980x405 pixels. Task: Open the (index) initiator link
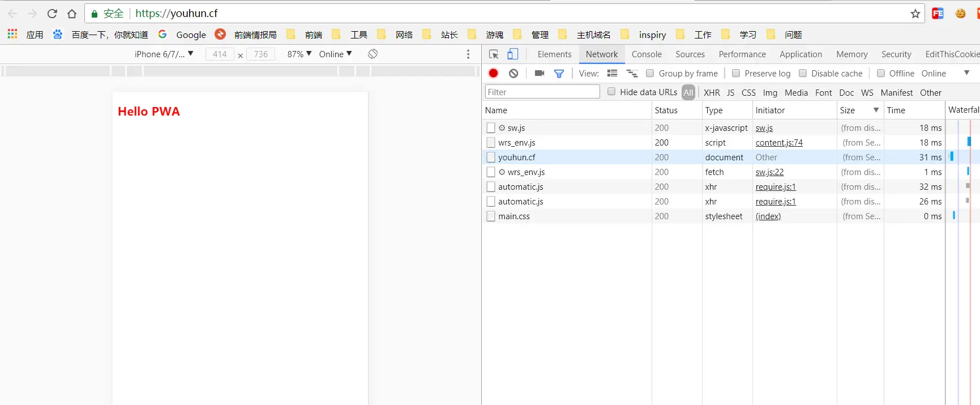pyautogui.click(x=768, y=216)
